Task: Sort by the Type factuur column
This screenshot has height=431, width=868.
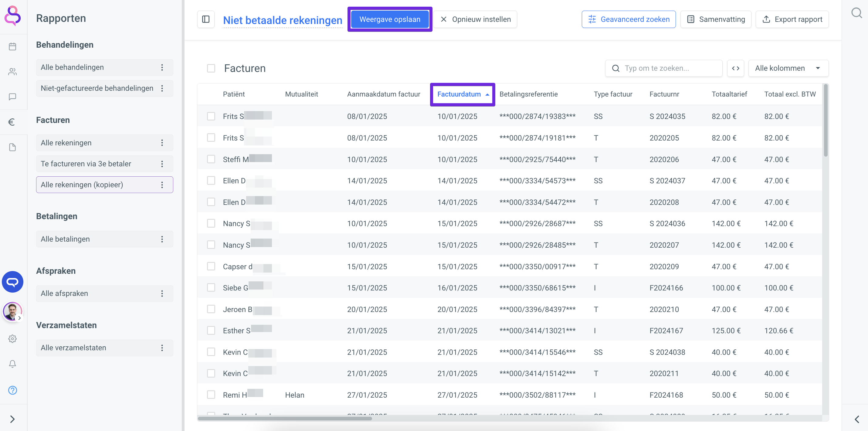Action: (x=613, y=94)
